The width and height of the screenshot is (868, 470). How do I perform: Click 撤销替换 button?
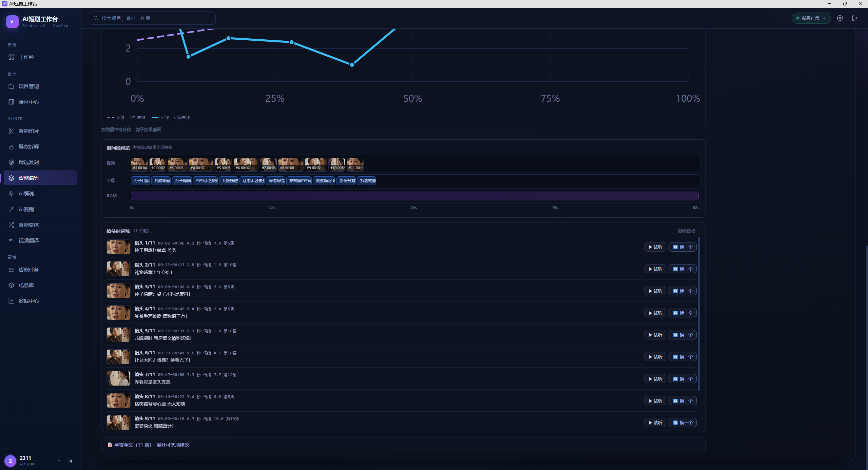687,231
